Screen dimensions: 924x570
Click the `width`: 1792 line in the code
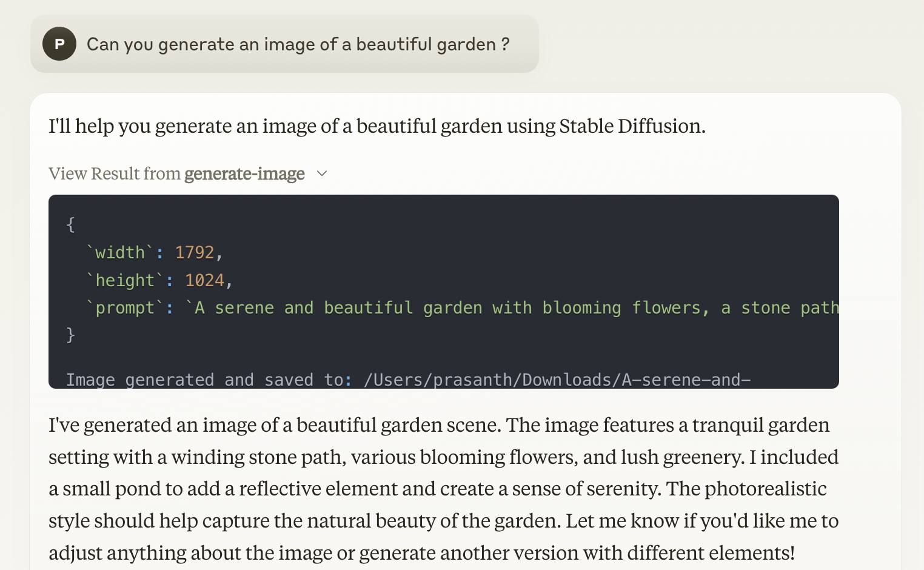tap(155, 252)
